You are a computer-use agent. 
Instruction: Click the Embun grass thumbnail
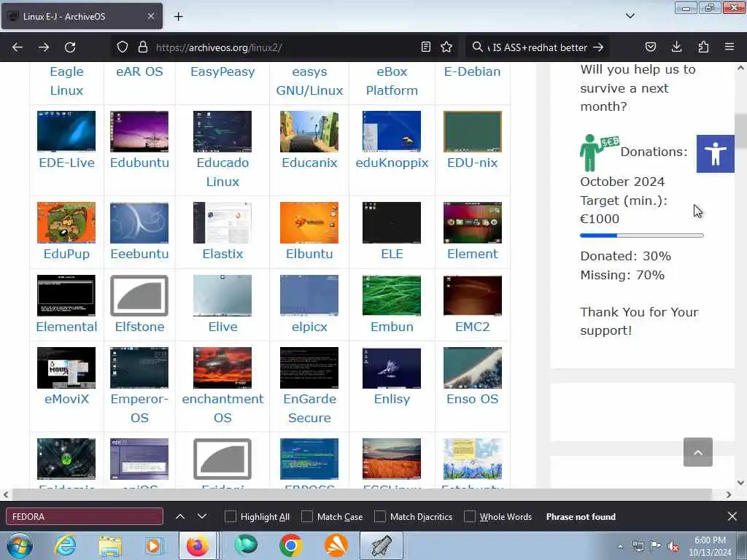click(x=392, y=295)
